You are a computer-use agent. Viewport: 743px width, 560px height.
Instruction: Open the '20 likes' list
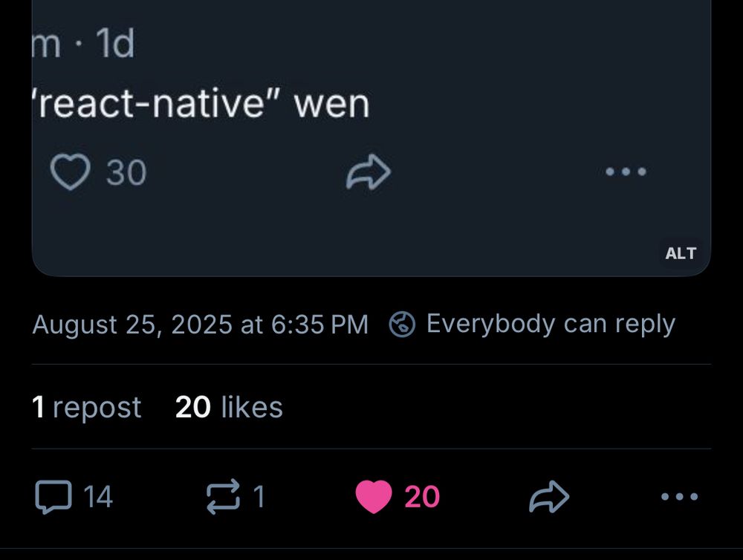[227, 406]
